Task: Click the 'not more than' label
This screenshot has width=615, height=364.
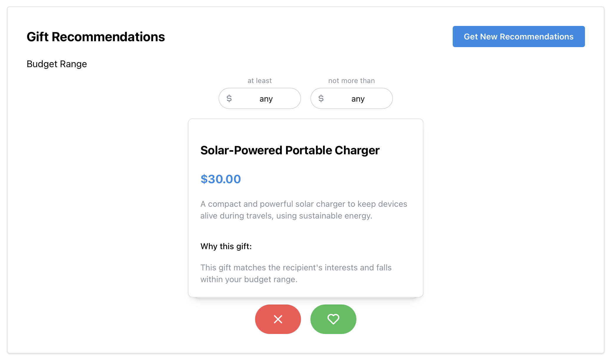Action: pos(351,81)
